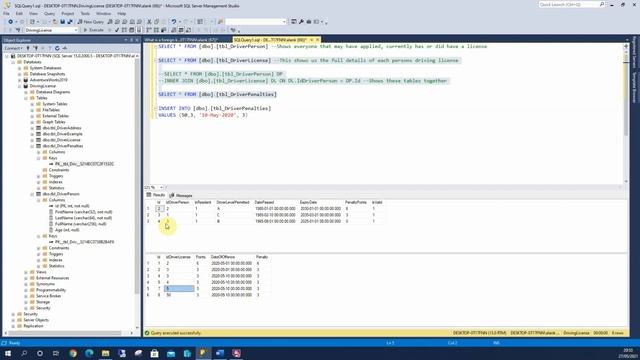The height and width of the screenshot is (360, 640).
Task: Click the Refresh icon in Object Explorer
Action: pos(57,48)
